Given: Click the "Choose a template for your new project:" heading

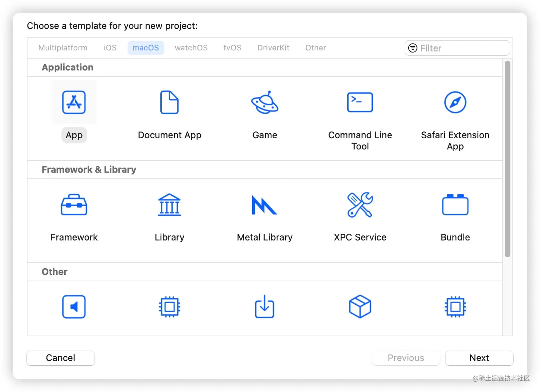Looking at the screenshot, I should coord(112,26).
